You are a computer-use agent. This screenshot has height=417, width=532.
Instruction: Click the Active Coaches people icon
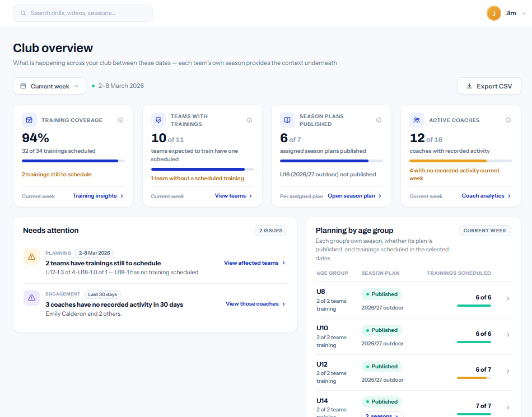(417, 120)
